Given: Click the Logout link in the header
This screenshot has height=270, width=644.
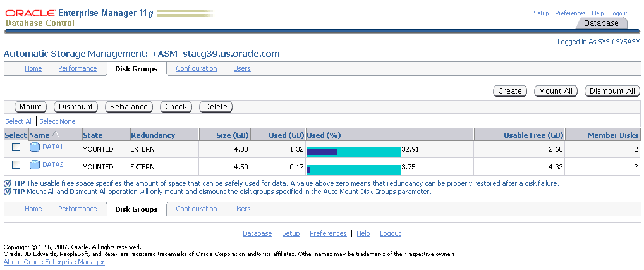Looking at the screenshot, I should 619,13.
